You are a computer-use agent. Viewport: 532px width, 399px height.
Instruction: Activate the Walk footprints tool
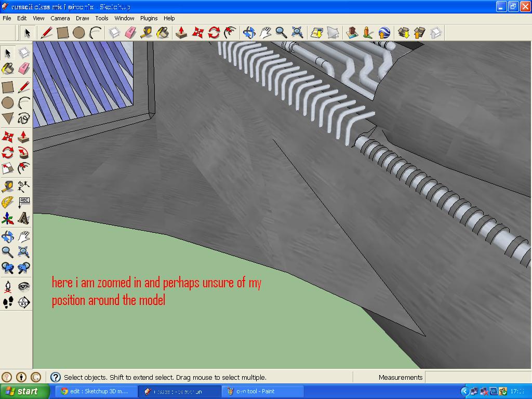[x=7, y=302]
